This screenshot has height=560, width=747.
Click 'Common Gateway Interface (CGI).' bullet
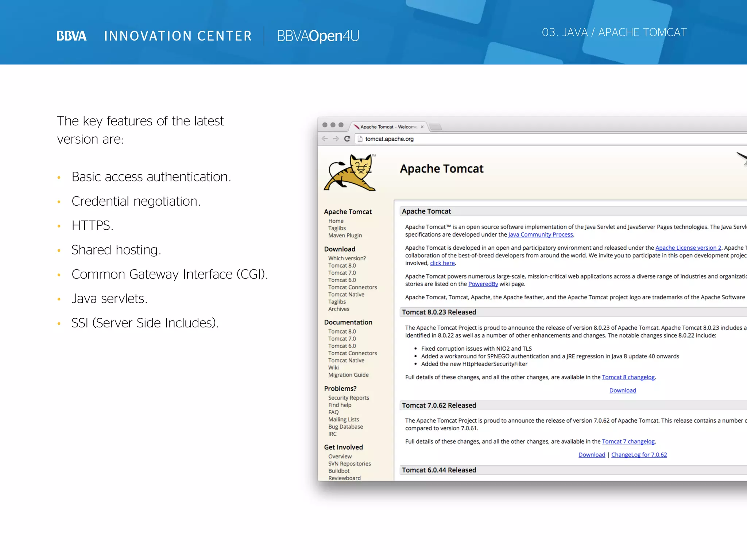(x=170, y=274)
